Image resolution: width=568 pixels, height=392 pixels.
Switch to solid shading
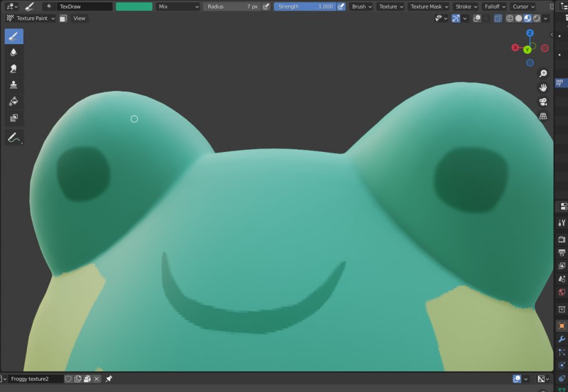pos(519,19)
